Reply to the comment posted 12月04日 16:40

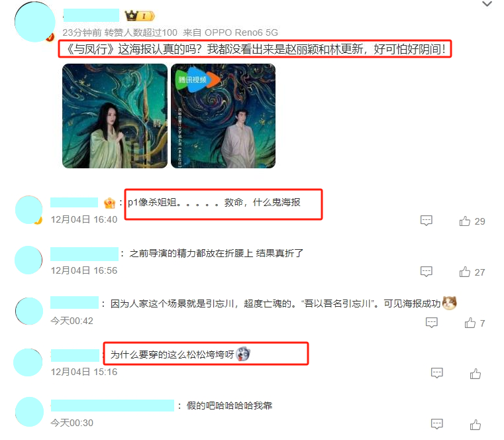(x=427, y=221)
